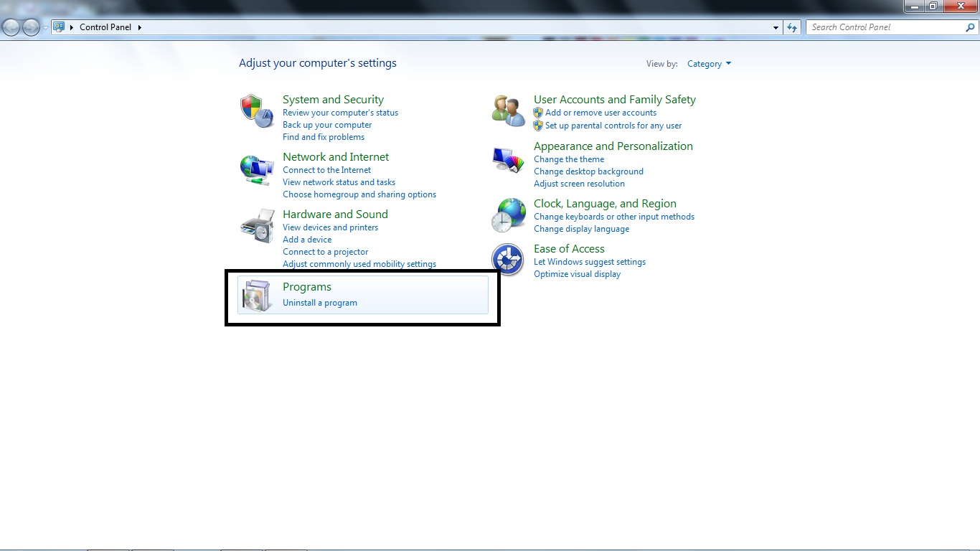Click Uninstall a program
This screenshot has width=980, height=551.
coord(320,303)
